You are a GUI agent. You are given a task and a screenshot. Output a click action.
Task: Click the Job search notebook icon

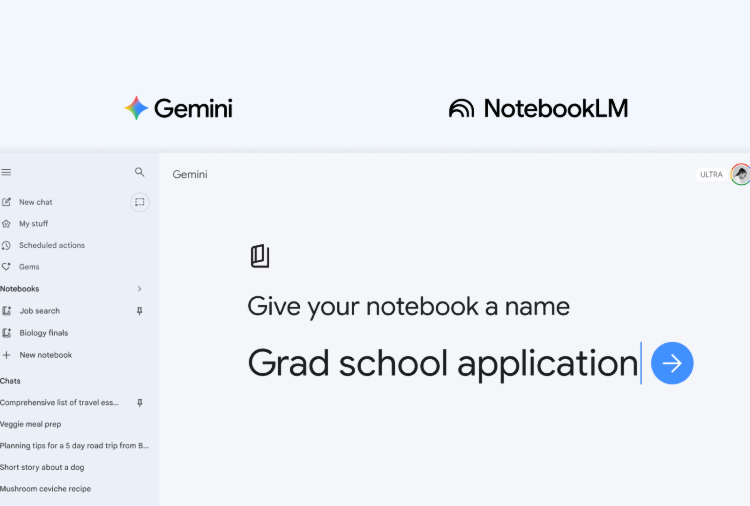pos(7,311)
